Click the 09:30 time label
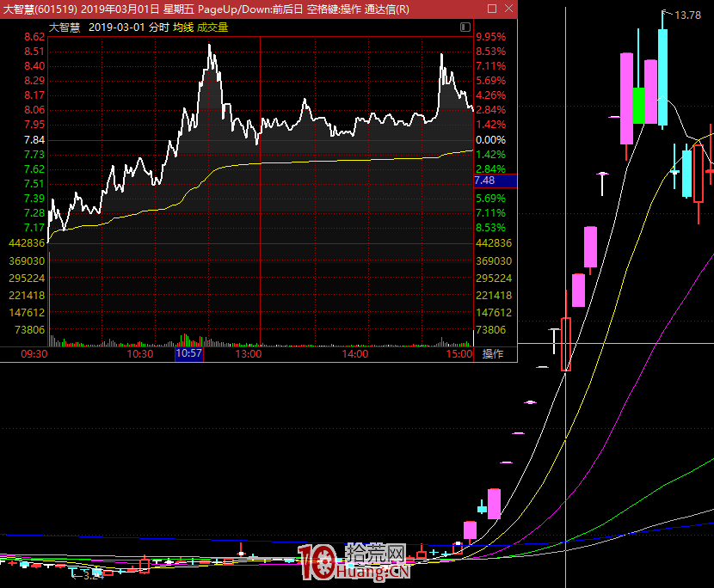The width and height of the screenshot is (714, 588). (34, 353)
